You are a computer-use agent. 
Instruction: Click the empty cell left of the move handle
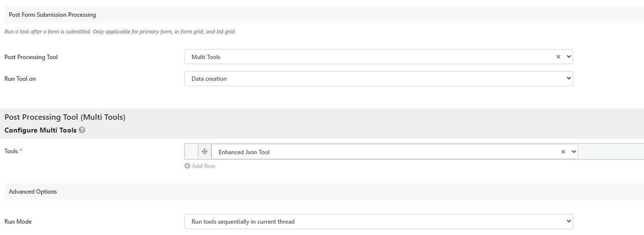(191, 152)
